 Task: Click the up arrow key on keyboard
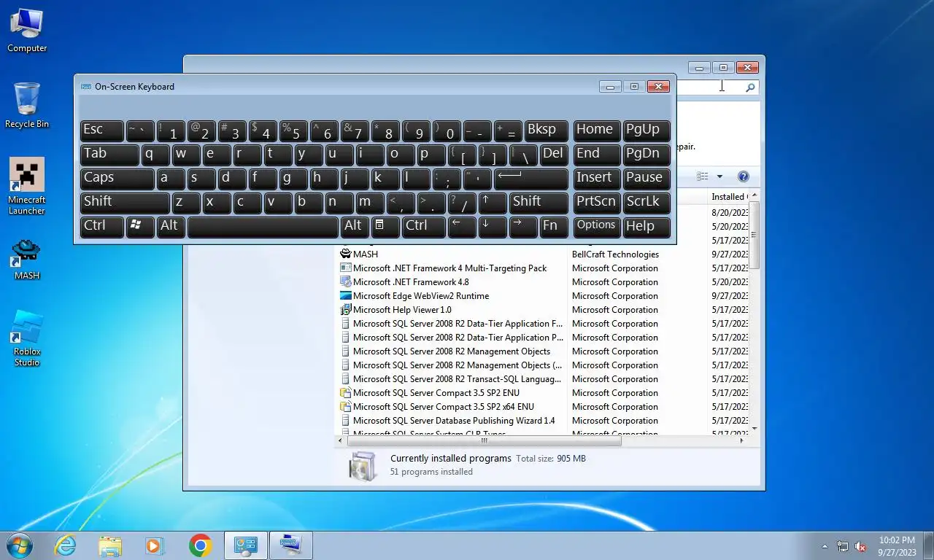(493, 202)
